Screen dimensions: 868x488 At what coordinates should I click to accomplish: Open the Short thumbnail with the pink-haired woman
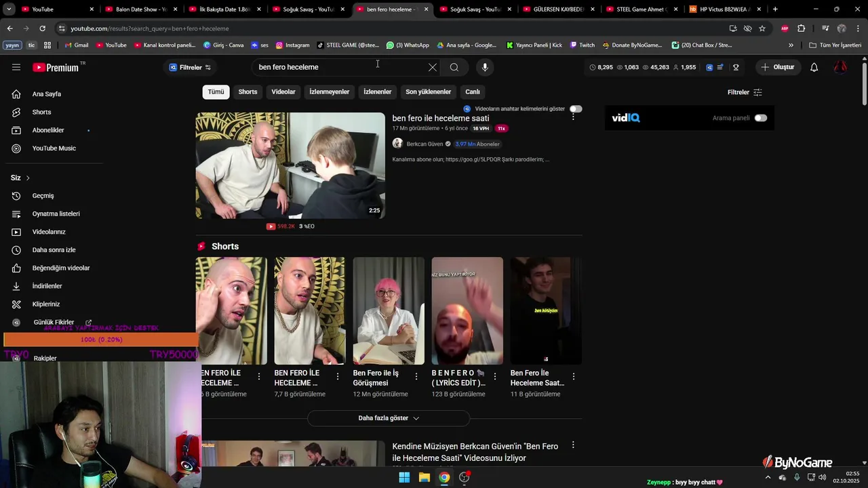(x=389, y=311)
